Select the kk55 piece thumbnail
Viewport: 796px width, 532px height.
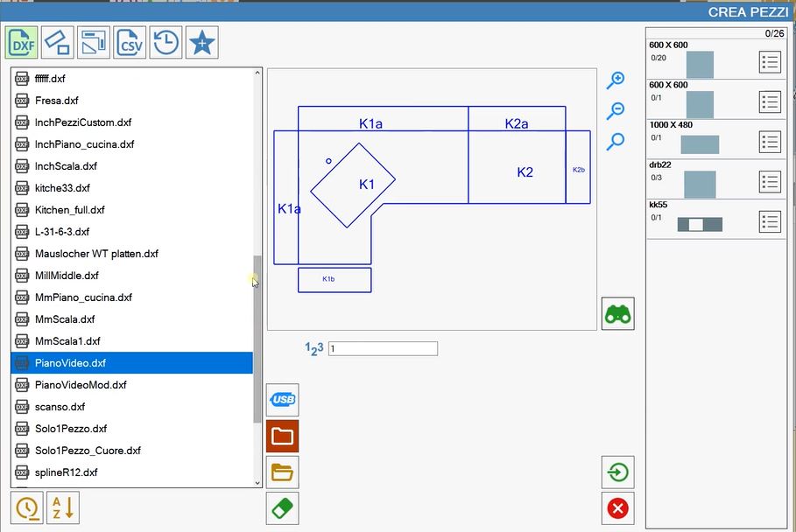700,224
